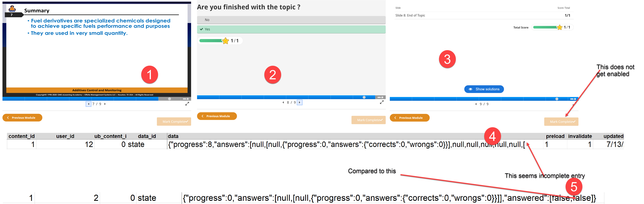Enter fullscreen on the Summary slide panel
The image size is (644, 204).
[187, 104]
